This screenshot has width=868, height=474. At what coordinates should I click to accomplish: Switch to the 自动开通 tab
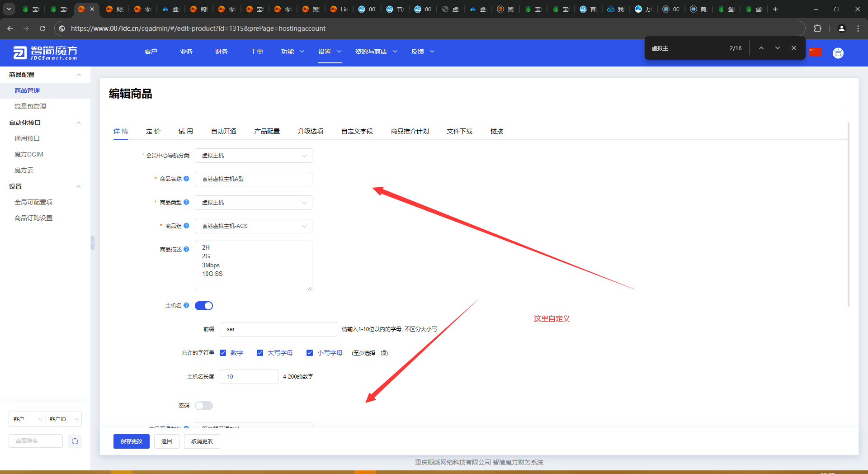224,131
